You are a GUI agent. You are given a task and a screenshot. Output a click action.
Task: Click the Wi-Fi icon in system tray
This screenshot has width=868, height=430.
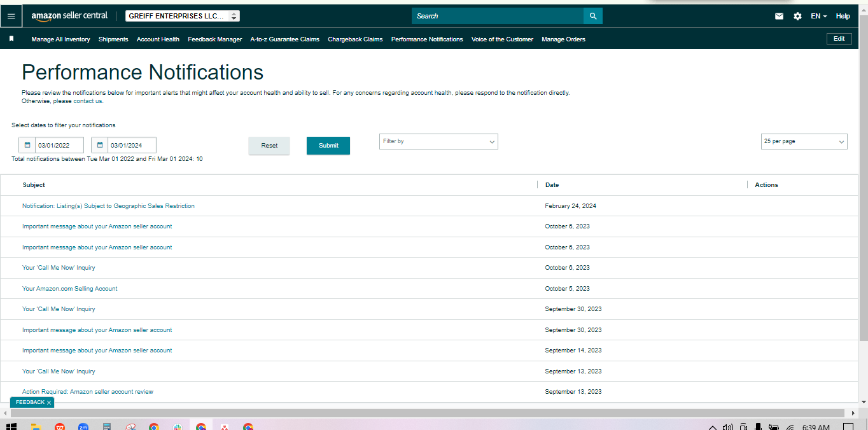click(x=790, y=427)
